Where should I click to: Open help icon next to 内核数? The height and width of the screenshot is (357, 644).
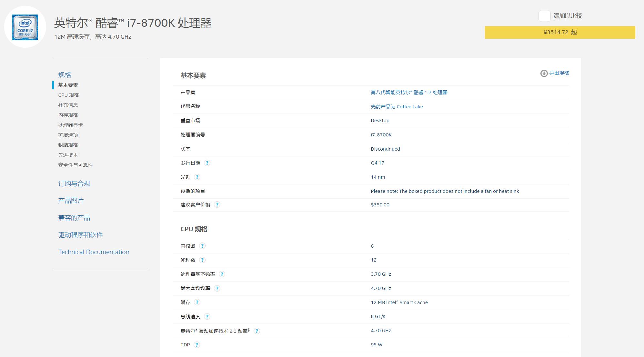coord(202,246)
